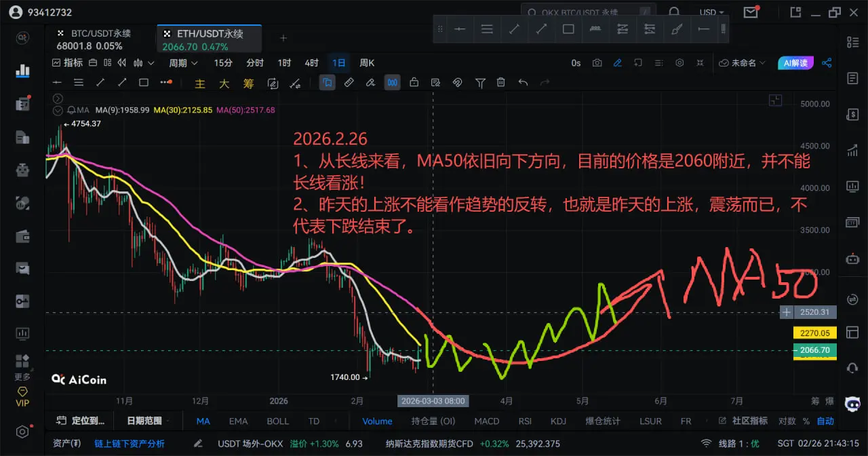Open the 周期 period dropdown
The image size is (868, 456).
(x=183, y=63)
